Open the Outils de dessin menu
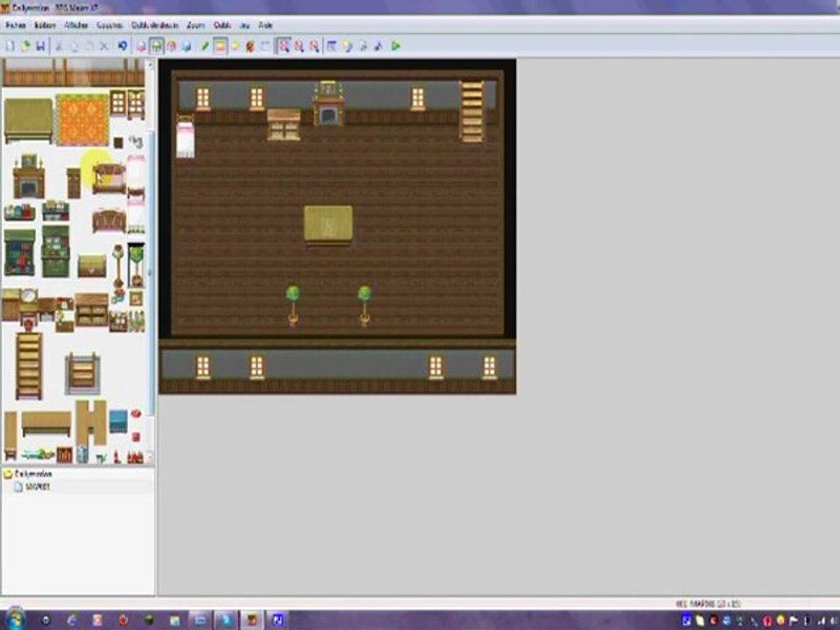This screenshot has height=630, width=840. (x=155, y=25)
